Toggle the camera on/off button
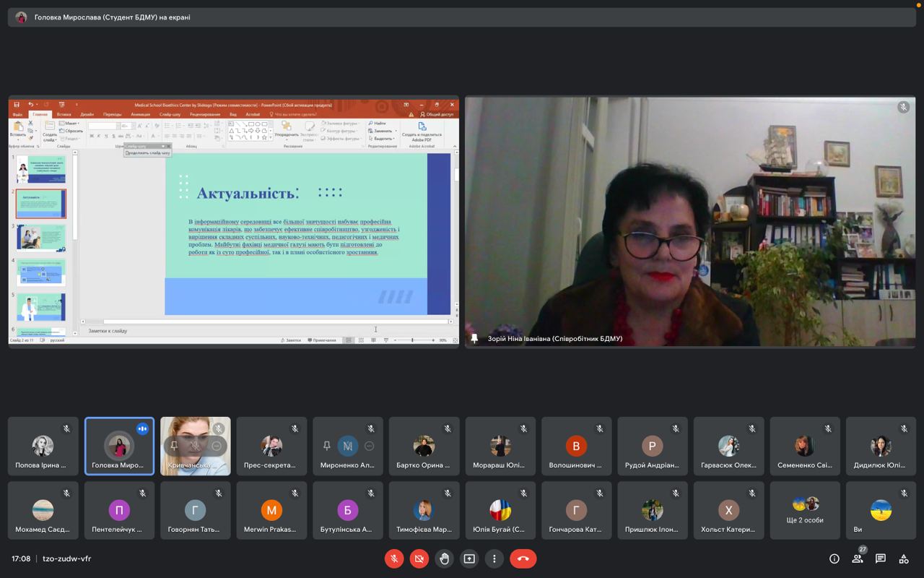Viewport: 924px width, 578px height. (x=419, y=558)
